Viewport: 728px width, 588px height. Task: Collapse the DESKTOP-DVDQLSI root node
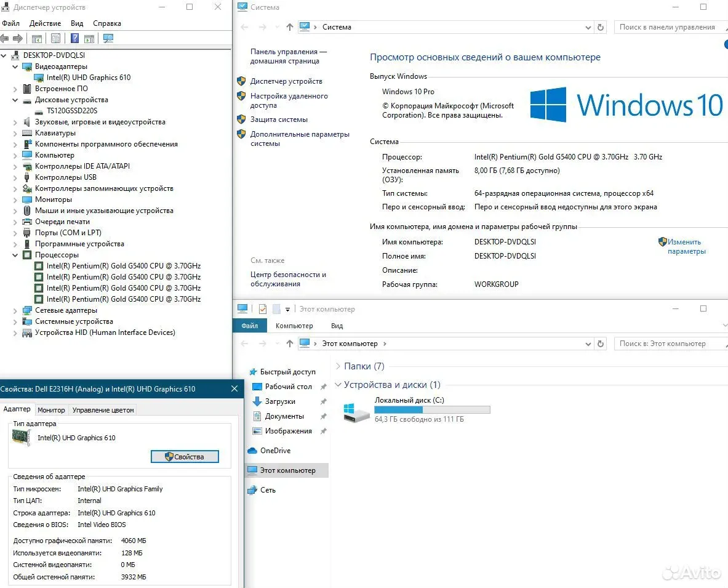4,55
